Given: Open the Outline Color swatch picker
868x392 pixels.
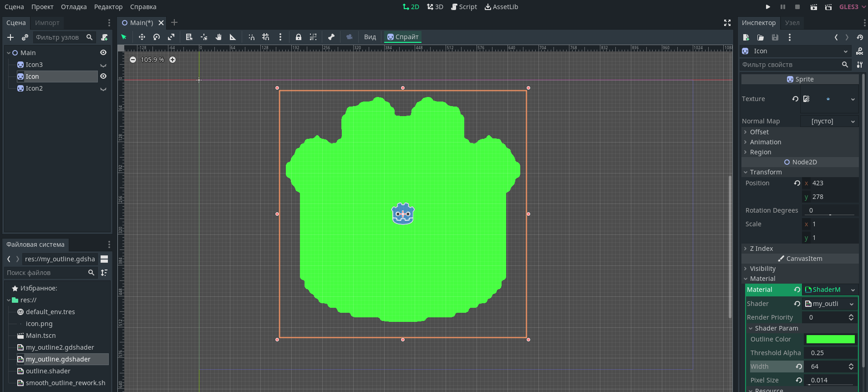Looking at the screenshot, I should click(830, 339).
